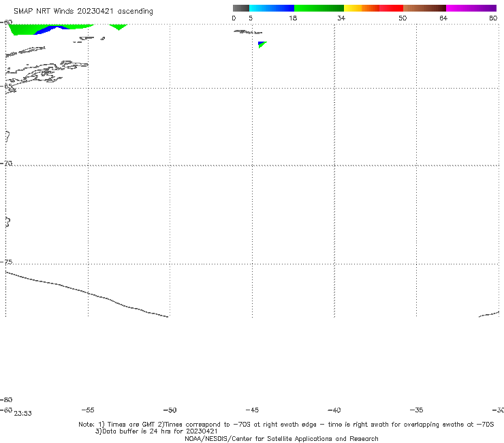The height and width of the screenshot is (443, 504).
Task: Click the title "SMAP NRT Winds 20230421 ascending"
Action: pos(83,12)
